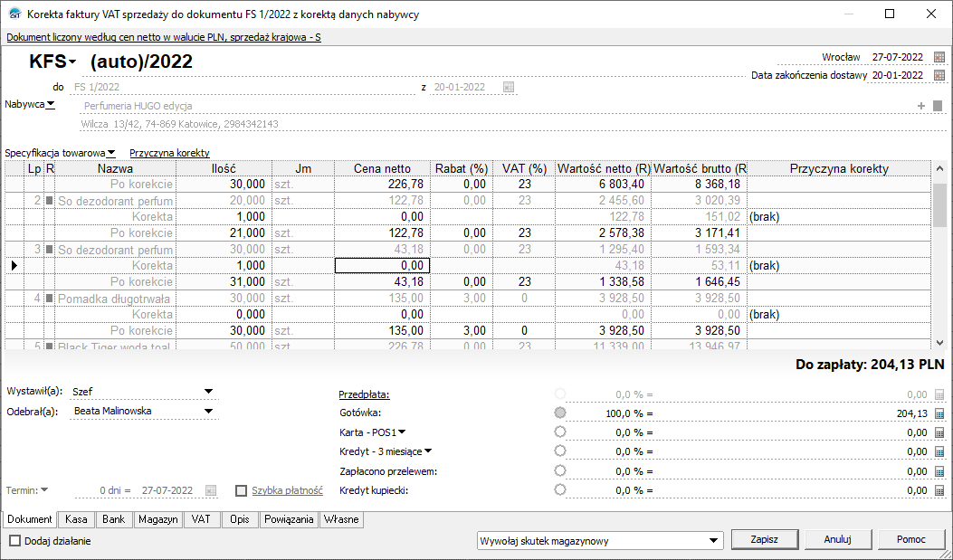
Task: Click the Szybka płatność link
Action: tap(288, 490)
